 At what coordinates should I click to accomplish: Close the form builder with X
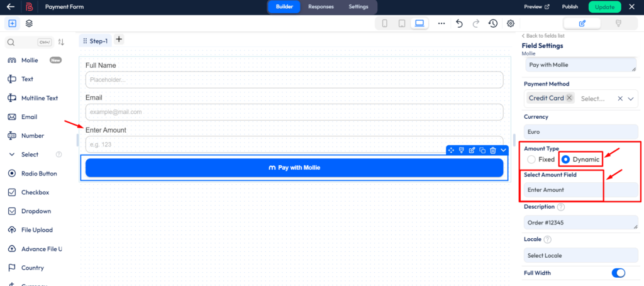[631, 7]
